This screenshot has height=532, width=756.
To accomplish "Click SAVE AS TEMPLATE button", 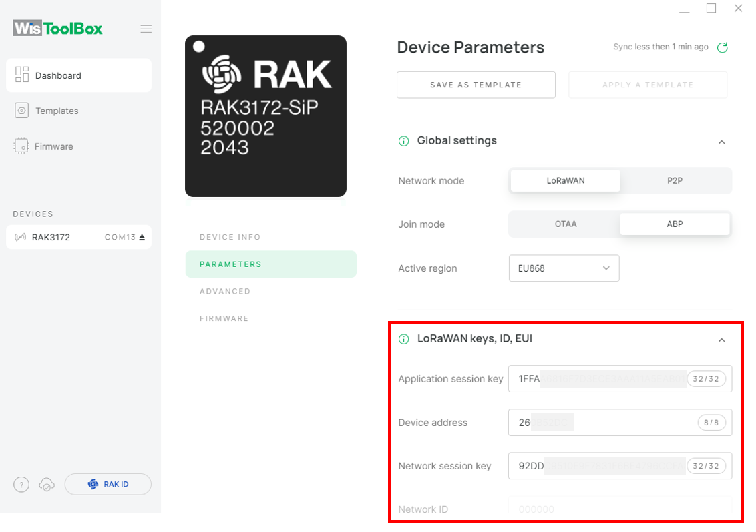I will pos(476,85).
